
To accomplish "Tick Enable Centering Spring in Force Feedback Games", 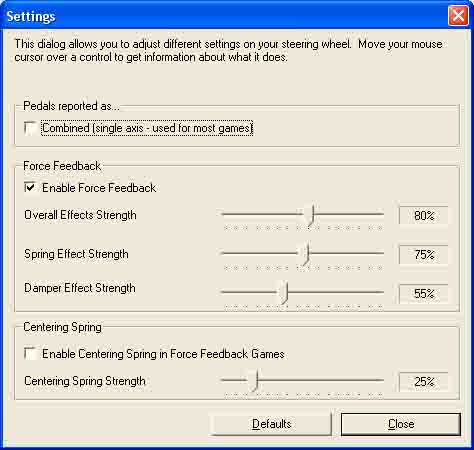I will [30, 354].
